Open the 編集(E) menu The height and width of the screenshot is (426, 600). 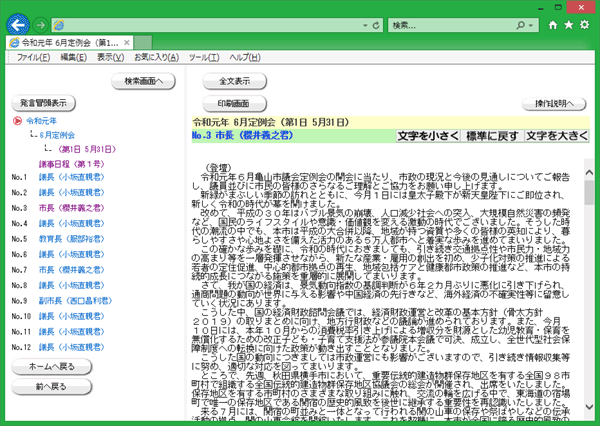click(x=73, y=57)
